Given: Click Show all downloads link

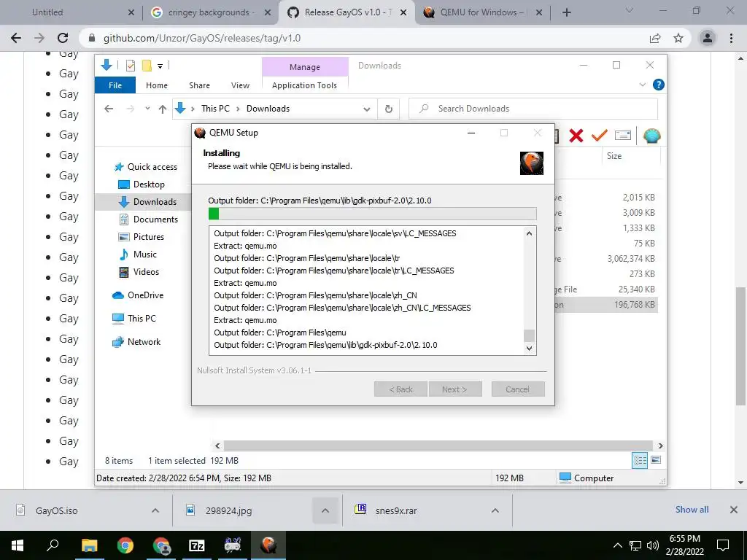Looking at the screenshot, I should [x=692, y=510].
